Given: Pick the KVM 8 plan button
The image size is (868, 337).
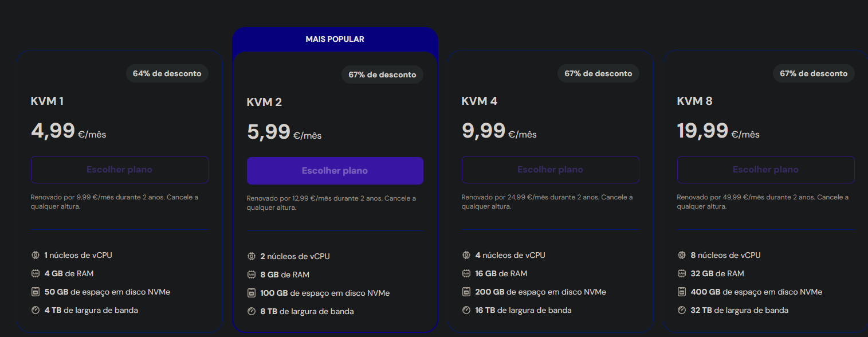Looking at the screenshot, I should pyautogui.click(x=765, y=170).
